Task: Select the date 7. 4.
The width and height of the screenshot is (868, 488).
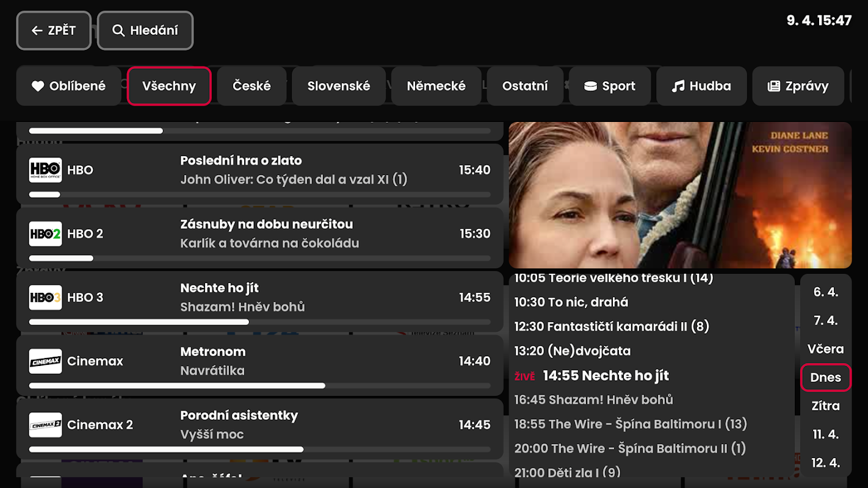Action: (x=825, y=320)
